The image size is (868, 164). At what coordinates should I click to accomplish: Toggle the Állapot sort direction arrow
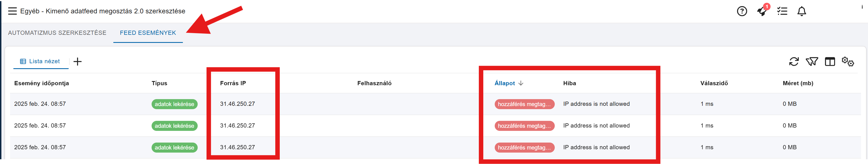pyautogui.click(x=521, y=83)
